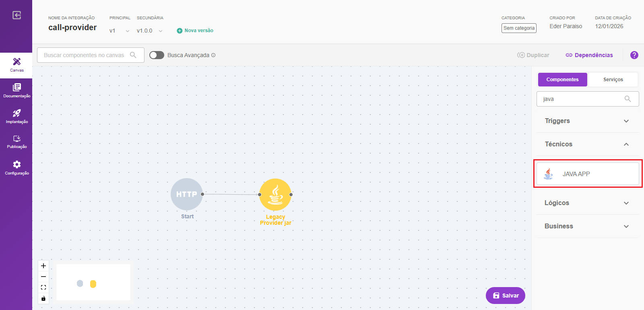Screen dimensions: 644x310
Task: Switch to the Serviços tab
Action: click(613, 80)
